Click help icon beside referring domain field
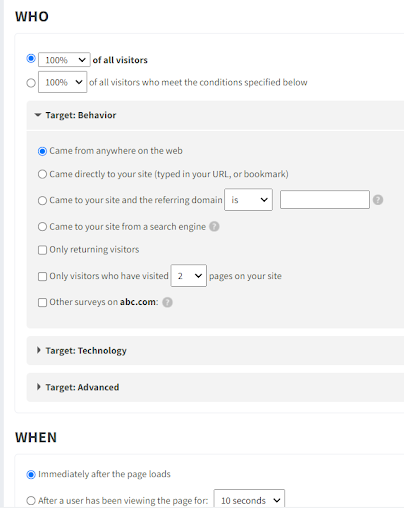 coord(378,200)
